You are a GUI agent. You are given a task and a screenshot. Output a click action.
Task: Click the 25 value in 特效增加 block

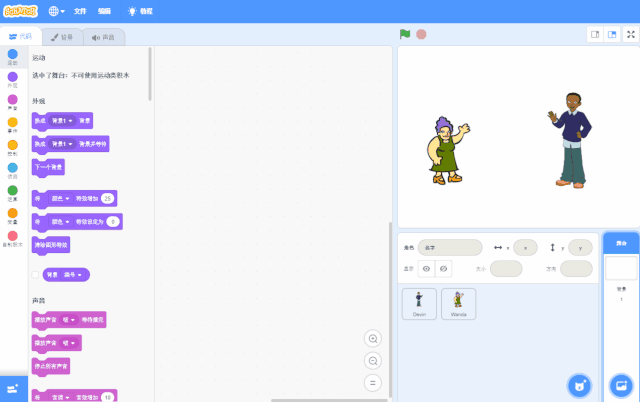tap(107, 199)
